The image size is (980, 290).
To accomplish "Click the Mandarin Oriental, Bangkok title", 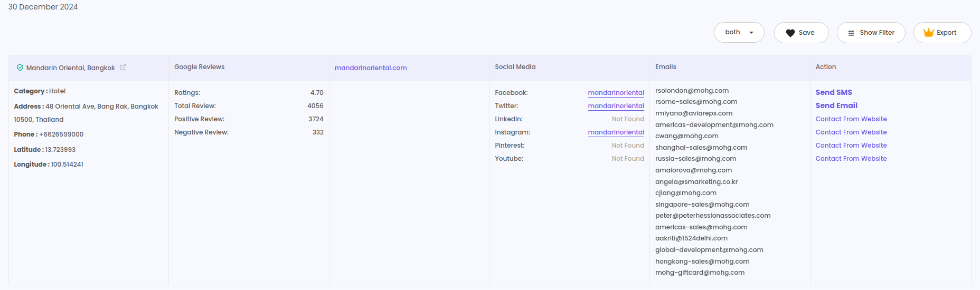I will tap(70, 68).
